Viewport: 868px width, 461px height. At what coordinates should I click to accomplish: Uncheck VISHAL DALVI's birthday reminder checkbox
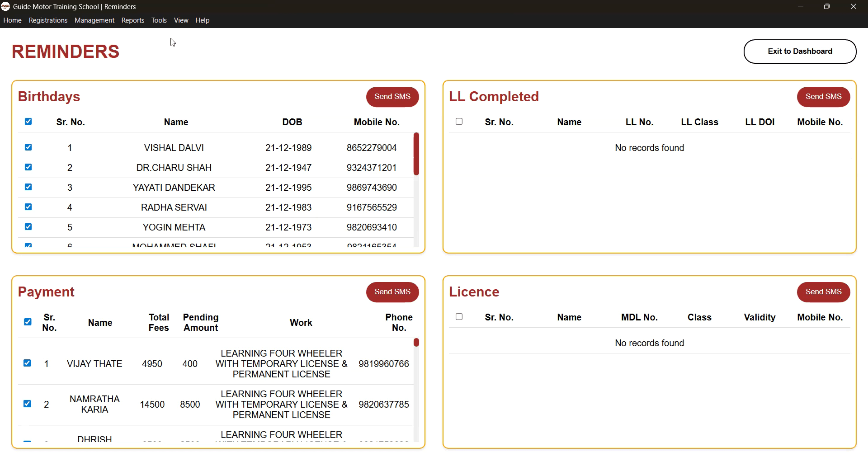pos(28,147)
